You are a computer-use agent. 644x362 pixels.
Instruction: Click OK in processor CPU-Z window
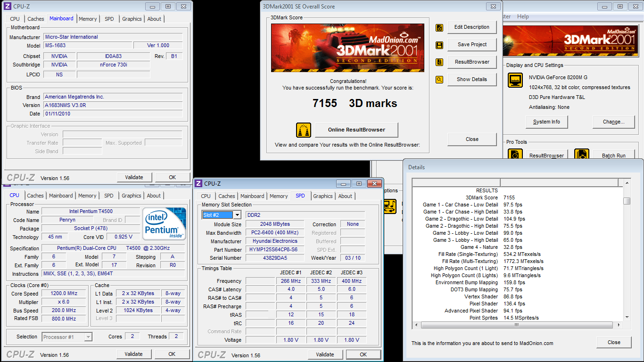(x=172, y=354)
